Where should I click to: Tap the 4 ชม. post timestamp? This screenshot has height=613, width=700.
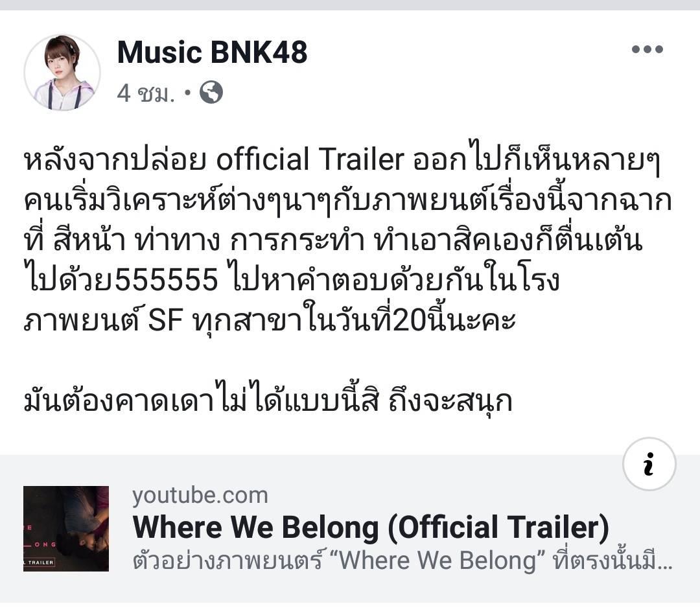tap(146, 93)
